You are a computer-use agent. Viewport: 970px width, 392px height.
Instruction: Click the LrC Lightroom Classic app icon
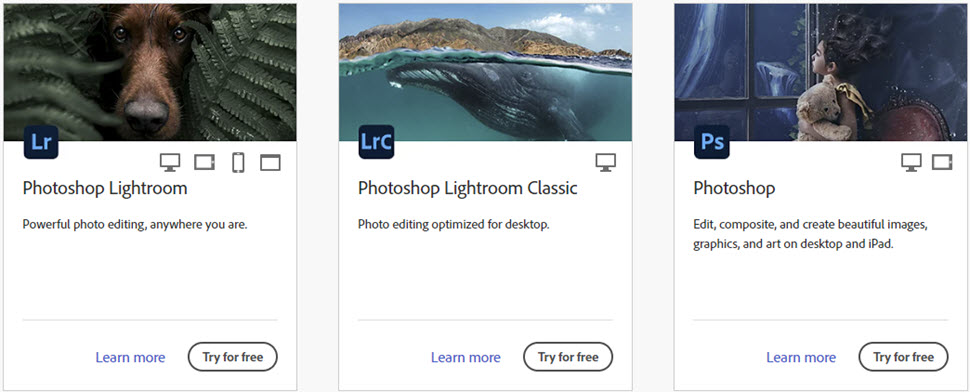tap(376, 142)
